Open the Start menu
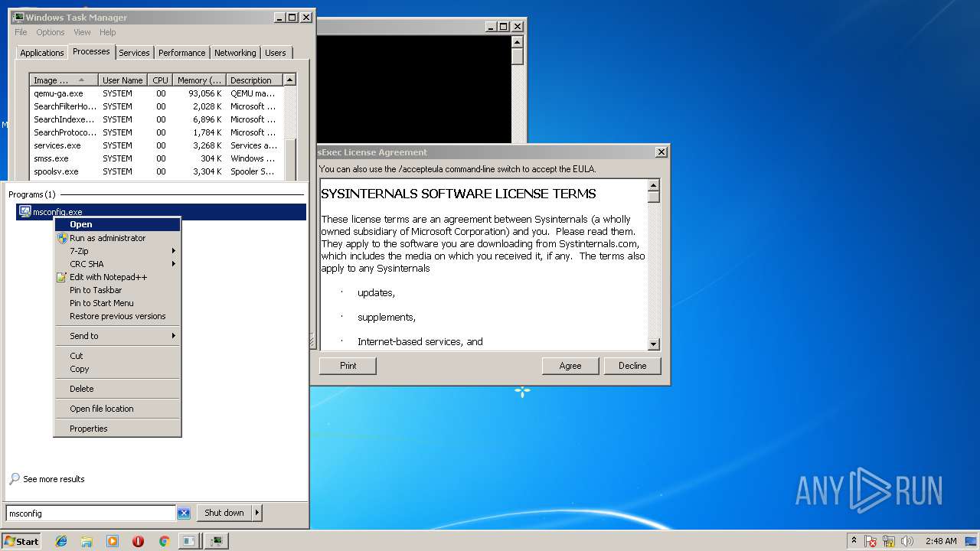The image size is (980, 551). coord(21,541)
